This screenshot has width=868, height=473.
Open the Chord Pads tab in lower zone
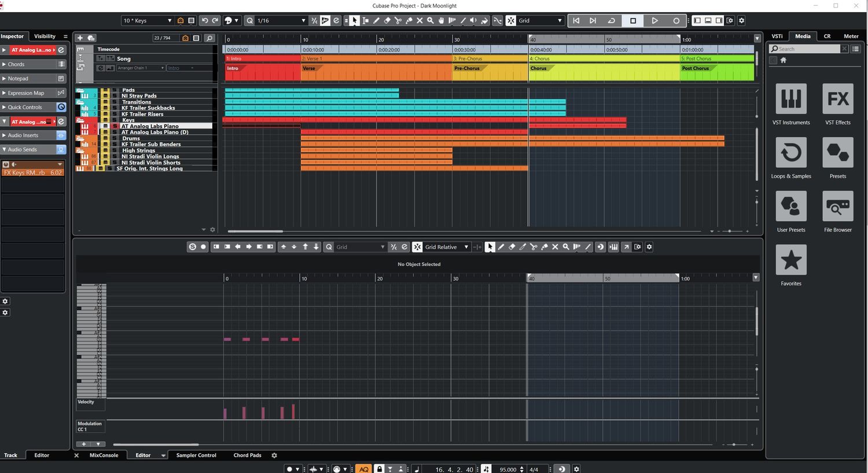tap(247, 455)
